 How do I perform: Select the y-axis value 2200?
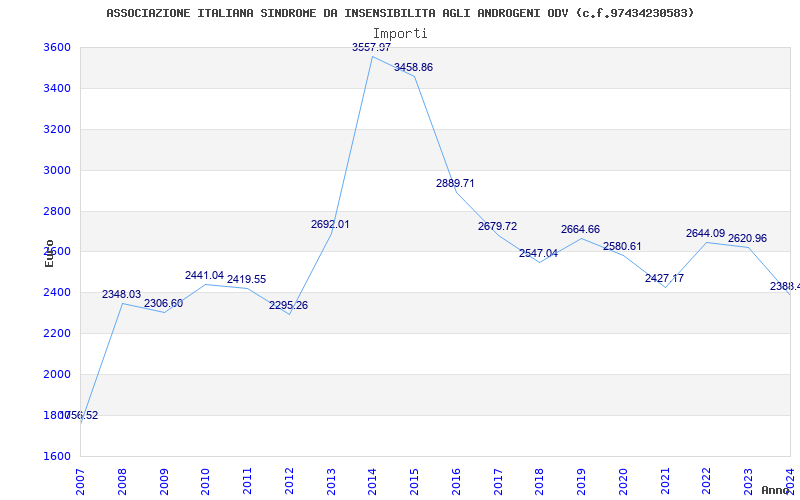tap(57, 333)
